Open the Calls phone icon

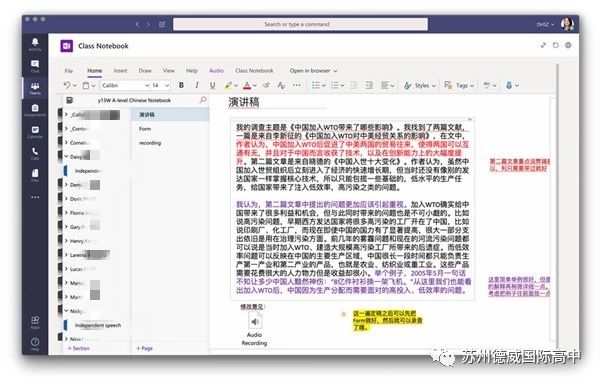click(x=35, y=153)
